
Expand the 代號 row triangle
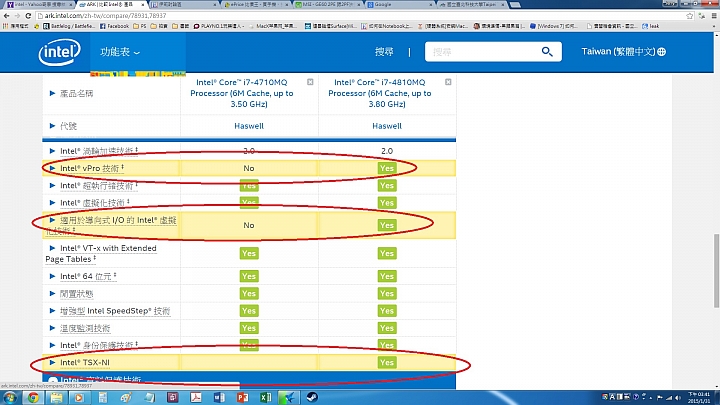tap(52, 126)
